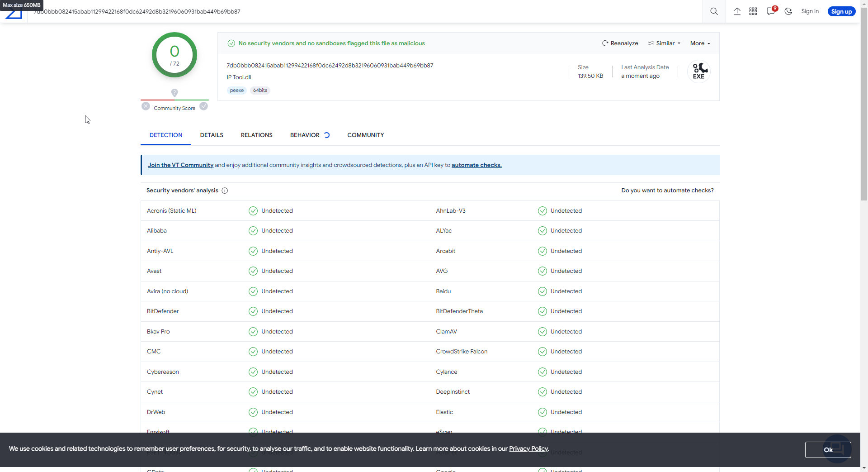This screenshot has width=868, height=472.
Task: Click the file name IP Tool.dll
Action: (239, 77)
